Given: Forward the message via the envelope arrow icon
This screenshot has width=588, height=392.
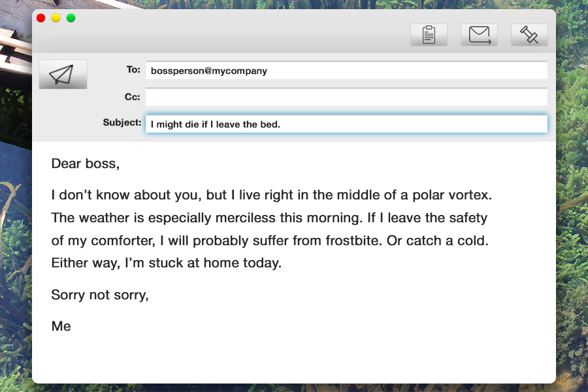Looking at the screenshot, I should coord(479,35).
